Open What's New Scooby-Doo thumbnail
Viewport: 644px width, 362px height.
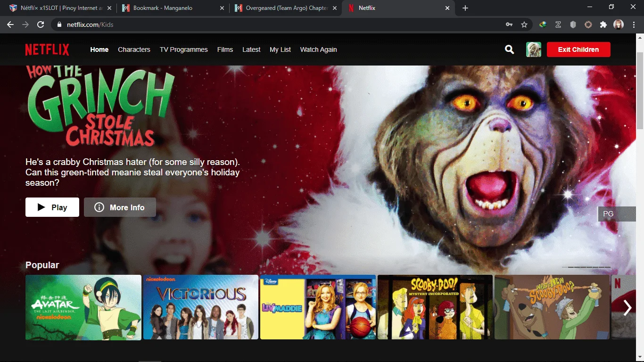coord(552,307)
